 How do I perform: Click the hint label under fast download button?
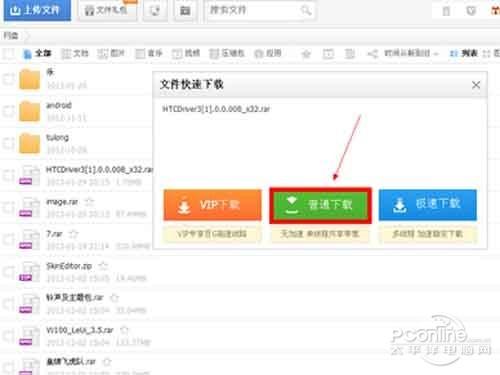(x=428, y=234)
